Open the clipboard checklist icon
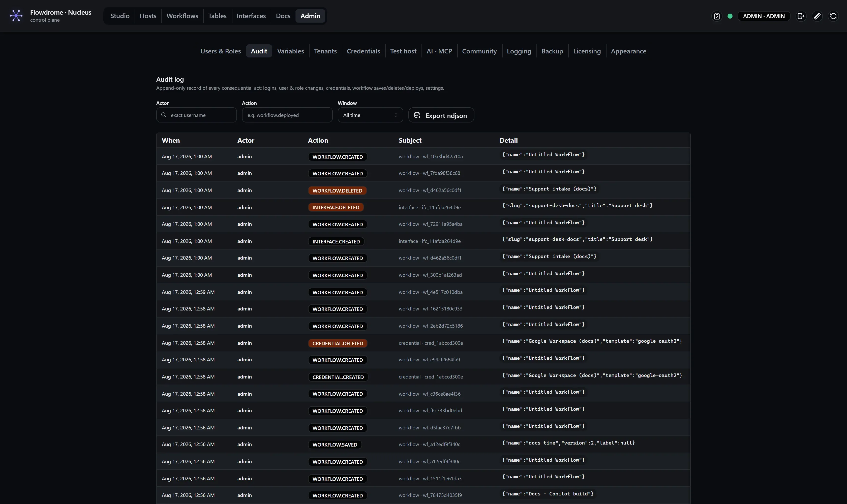 coord(716,16)
